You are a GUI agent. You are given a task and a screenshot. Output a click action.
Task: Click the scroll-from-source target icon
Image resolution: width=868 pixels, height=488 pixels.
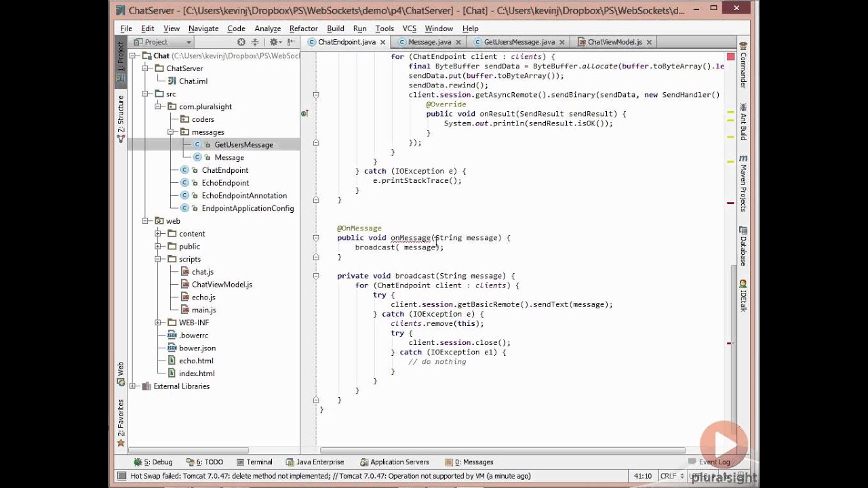pos(241,42)
